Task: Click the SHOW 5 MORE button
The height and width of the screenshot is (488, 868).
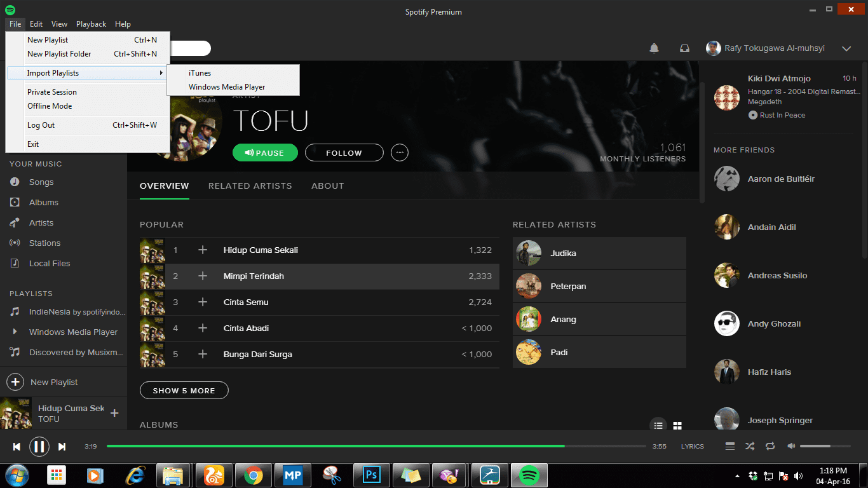Action: pyautogui.click(x=184, y=390)
